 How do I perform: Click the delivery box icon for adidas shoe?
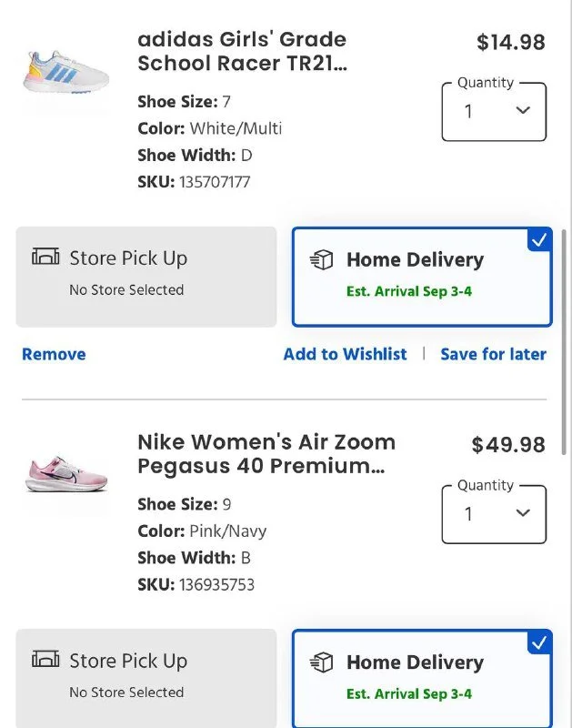[322, 260]
